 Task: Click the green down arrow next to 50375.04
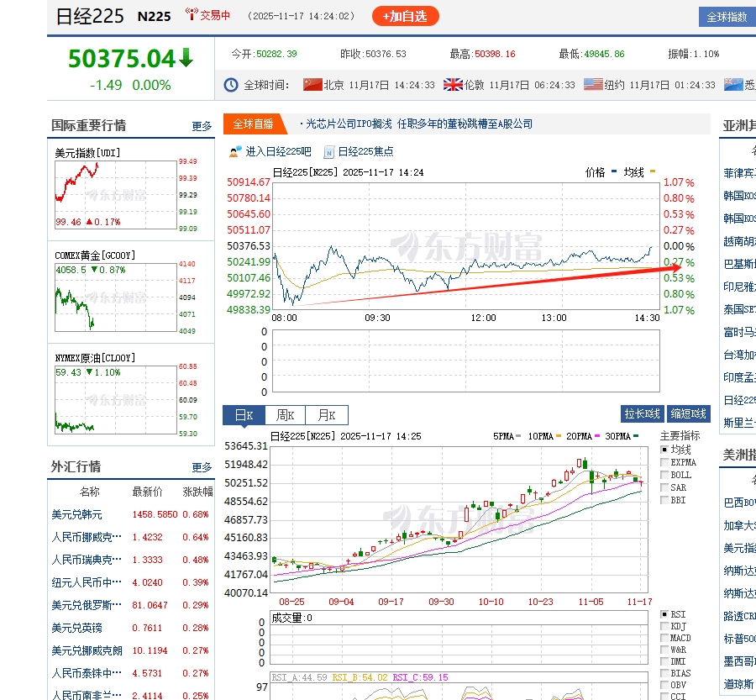pyautogui.click(x=186, y=57)
